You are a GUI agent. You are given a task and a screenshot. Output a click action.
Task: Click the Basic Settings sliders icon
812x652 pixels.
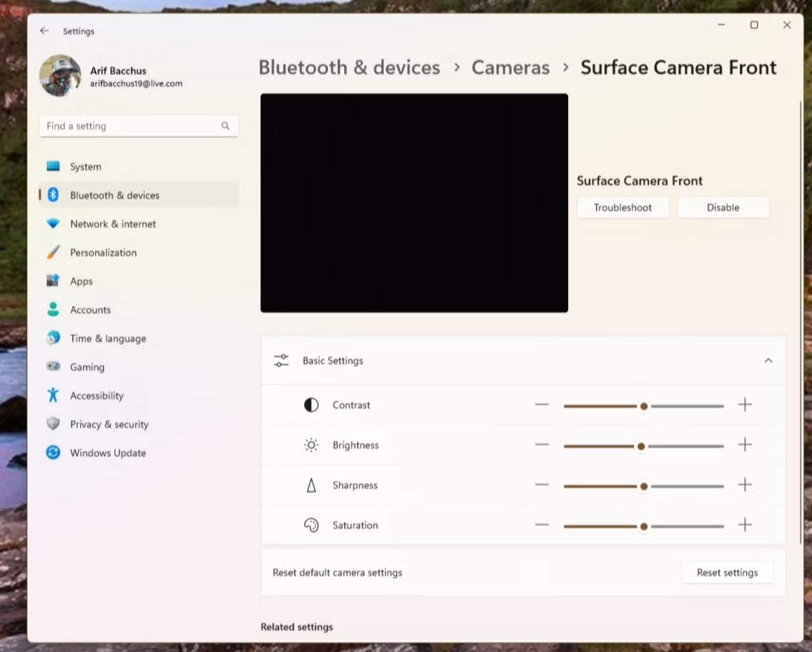coord(281,361)
